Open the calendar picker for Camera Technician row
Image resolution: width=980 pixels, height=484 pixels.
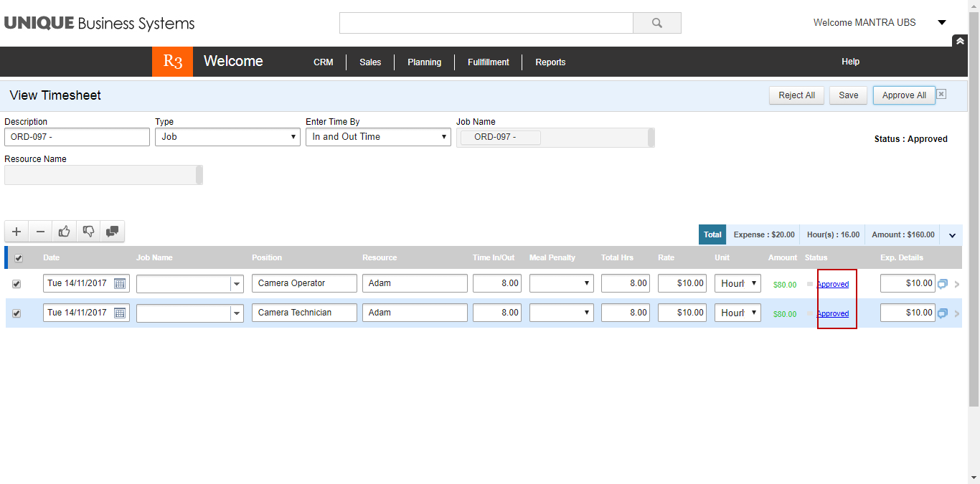tap(121, 313)
